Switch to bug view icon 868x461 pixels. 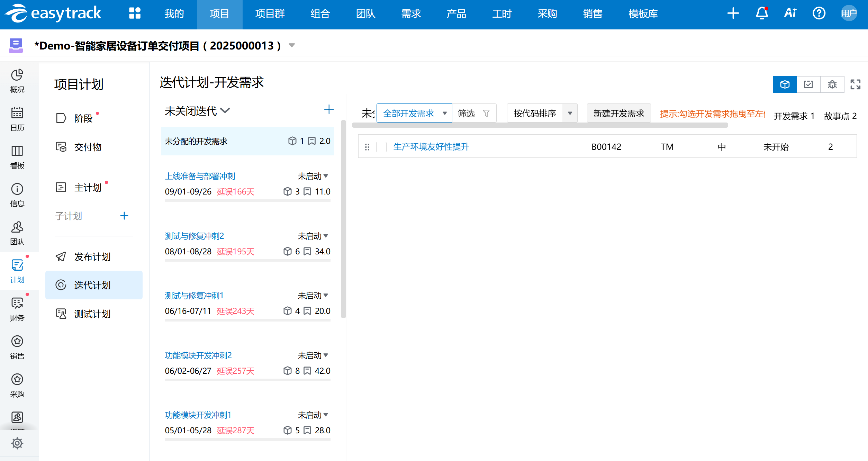pyautogui.click(x=832, y=84)
